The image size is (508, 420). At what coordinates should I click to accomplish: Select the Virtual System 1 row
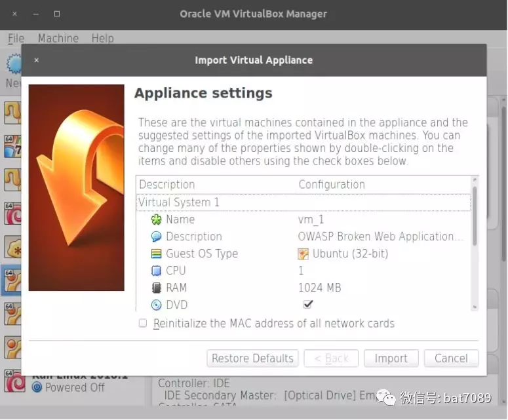point(303,202)
